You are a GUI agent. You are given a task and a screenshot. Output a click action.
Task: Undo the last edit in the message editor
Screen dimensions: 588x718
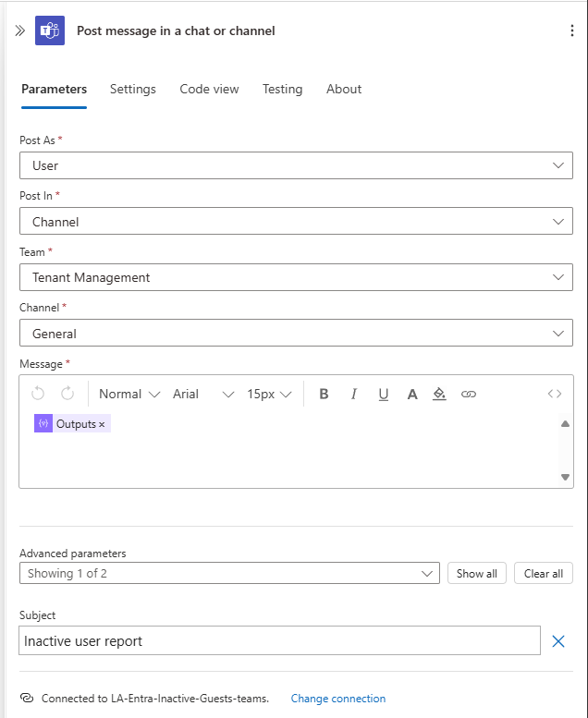pos(38,394)
